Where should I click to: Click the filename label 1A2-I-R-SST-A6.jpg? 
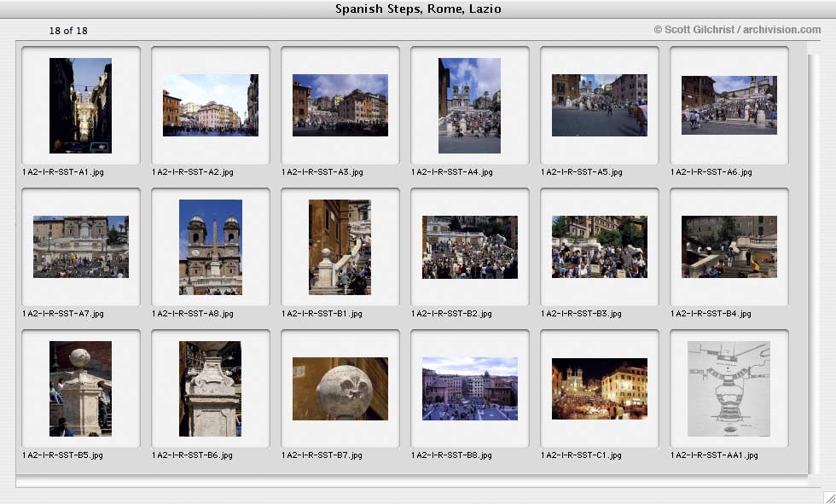point(711,172)
